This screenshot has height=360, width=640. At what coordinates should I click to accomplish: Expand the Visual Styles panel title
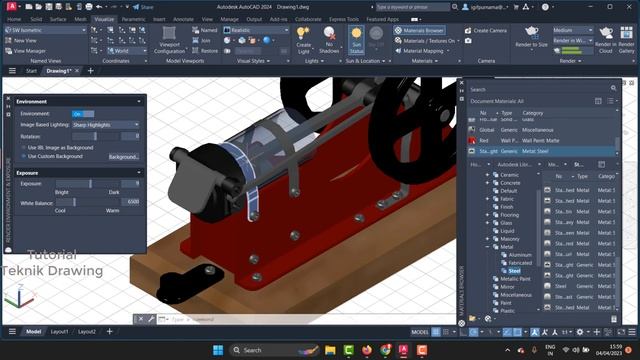click(253, 61)
